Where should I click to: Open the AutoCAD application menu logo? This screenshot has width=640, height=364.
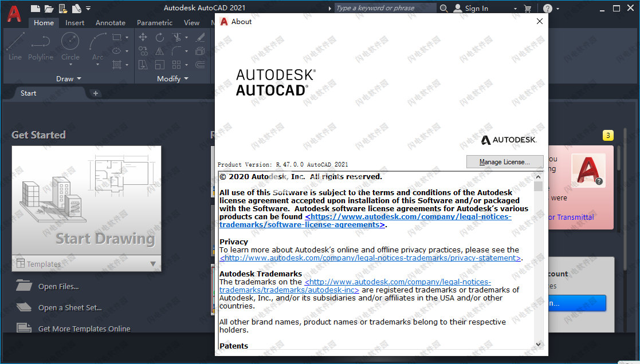(14, 14)
